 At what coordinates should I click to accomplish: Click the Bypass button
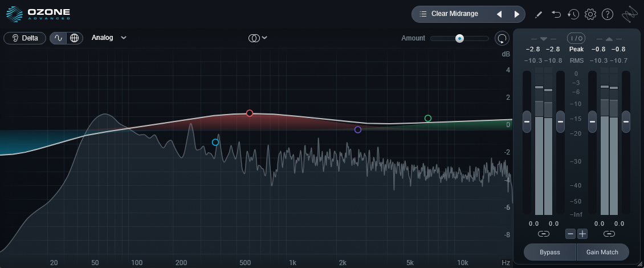[550, 252]
